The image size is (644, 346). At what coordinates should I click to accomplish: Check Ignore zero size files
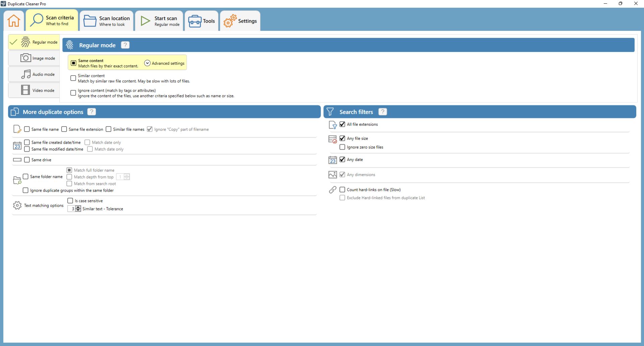pos(342,147)
